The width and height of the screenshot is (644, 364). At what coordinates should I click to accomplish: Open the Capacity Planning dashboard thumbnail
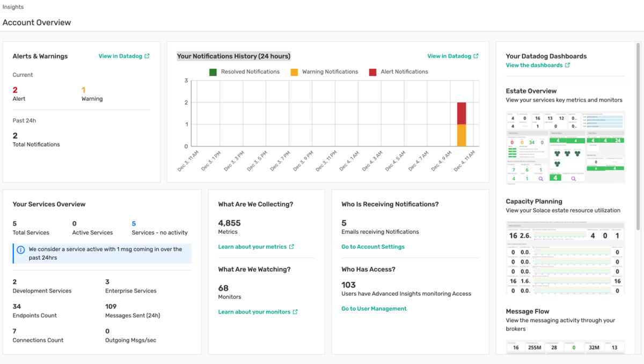tap(565, 257)
